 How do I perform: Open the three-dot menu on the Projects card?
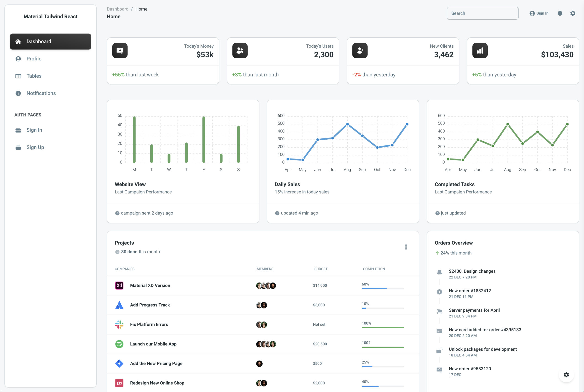point(406,247)
